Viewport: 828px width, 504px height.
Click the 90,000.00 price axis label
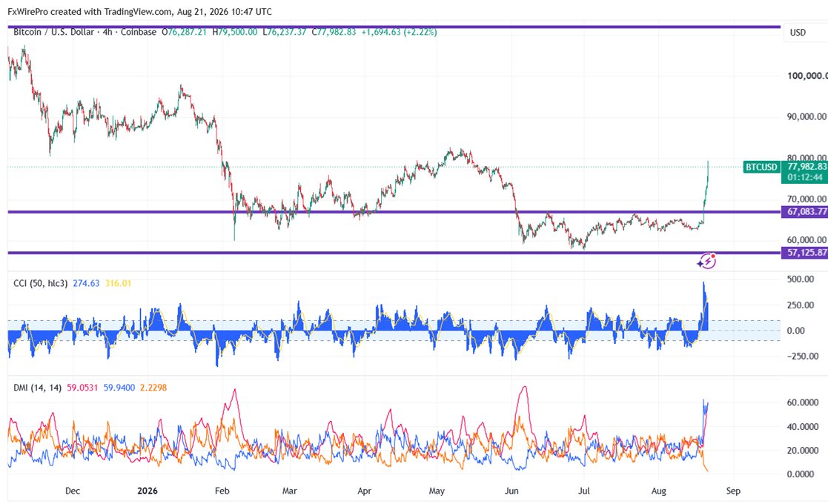(807, 116)
